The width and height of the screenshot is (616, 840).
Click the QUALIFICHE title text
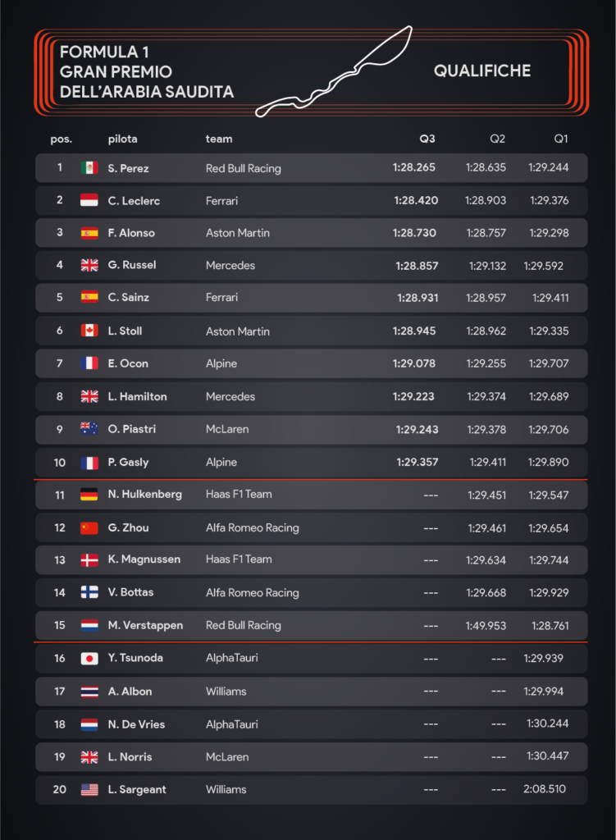(x=482, y=71)
